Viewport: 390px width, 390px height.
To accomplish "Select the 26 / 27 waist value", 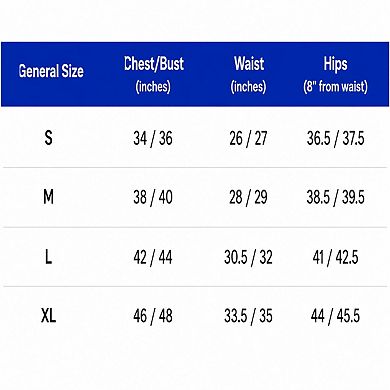I will coord(248,138).
